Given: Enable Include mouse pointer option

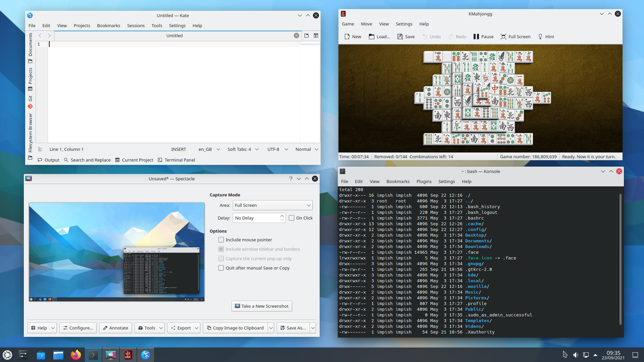Looking at the screenshot, I should coord(221,240).
